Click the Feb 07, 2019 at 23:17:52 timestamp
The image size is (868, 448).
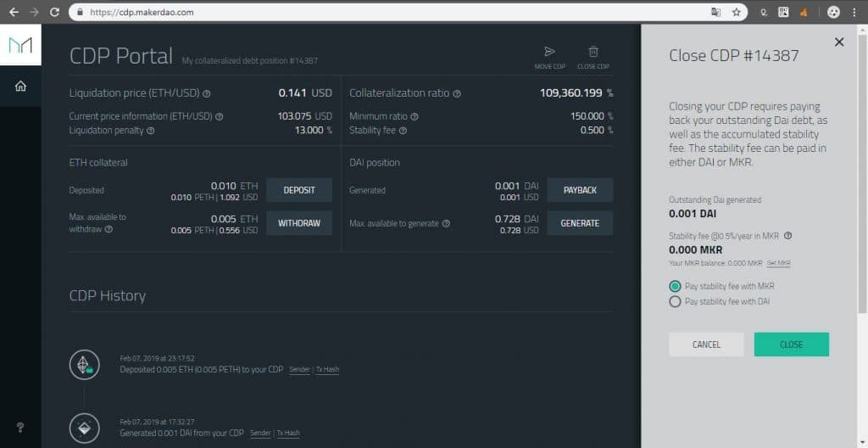pos(157,359)
